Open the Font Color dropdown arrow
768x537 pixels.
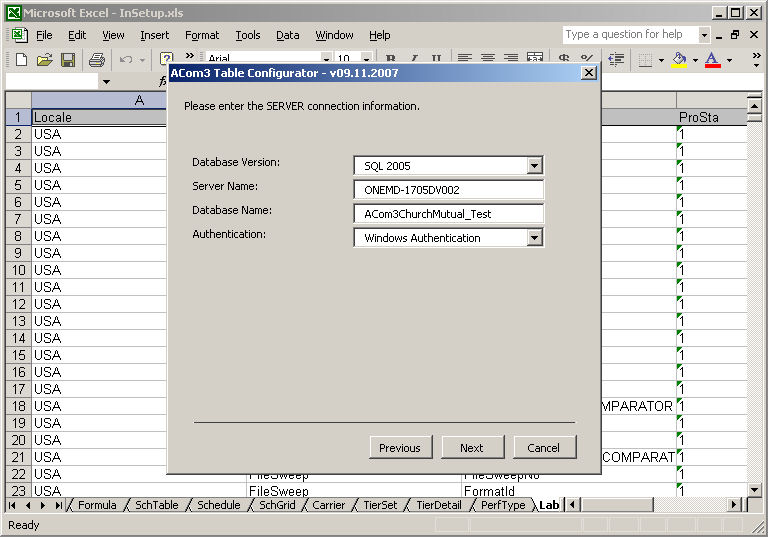(x=729, y=60)
